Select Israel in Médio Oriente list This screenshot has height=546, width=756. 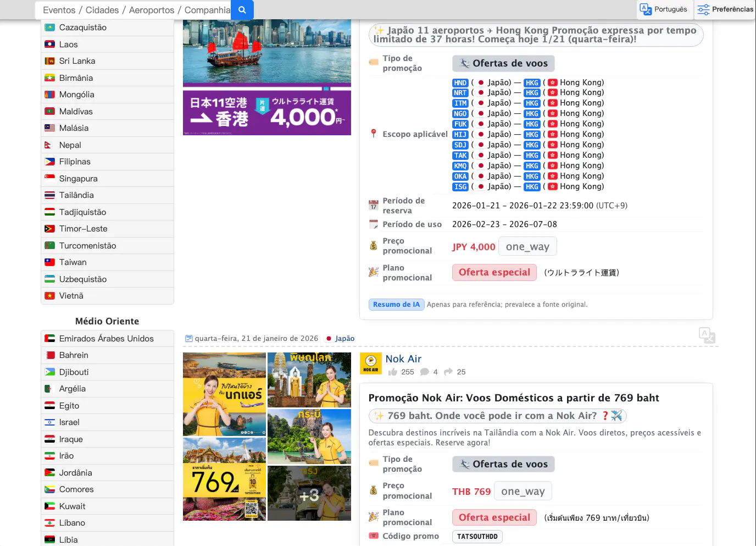pyautogui.click(x=107, y=422)
